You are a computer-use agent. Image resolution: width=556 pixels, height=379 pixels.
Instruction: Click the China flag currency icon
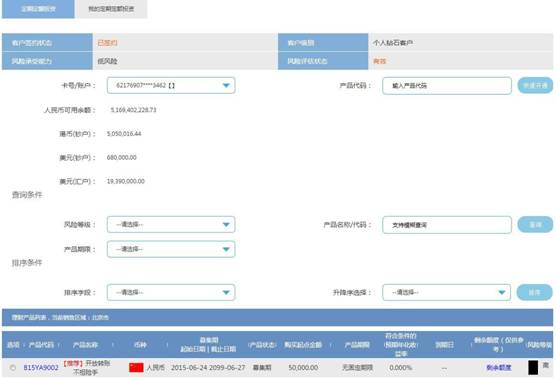coord(136,368)
